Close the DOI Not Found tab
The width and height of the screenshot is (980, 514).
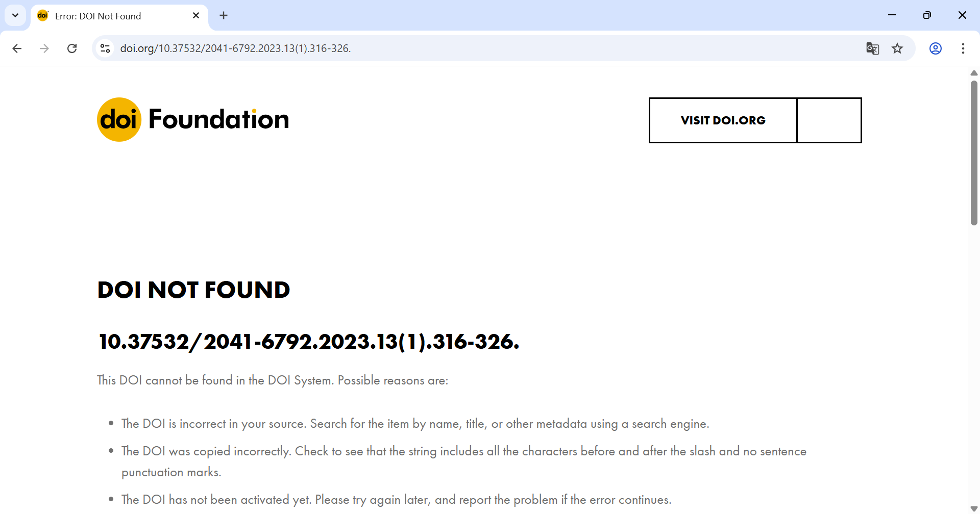pyautogui.click(x=196, y=16)
